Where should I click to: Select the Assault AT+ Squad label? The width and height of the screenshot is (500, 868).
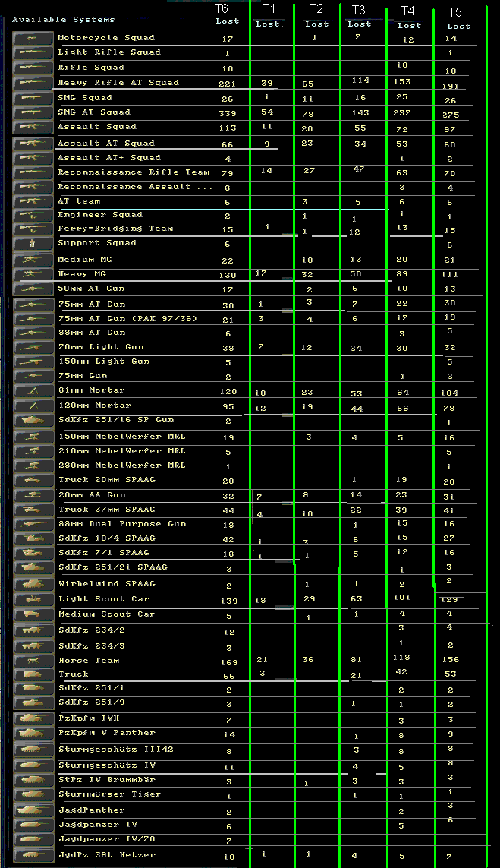[109, 158]
